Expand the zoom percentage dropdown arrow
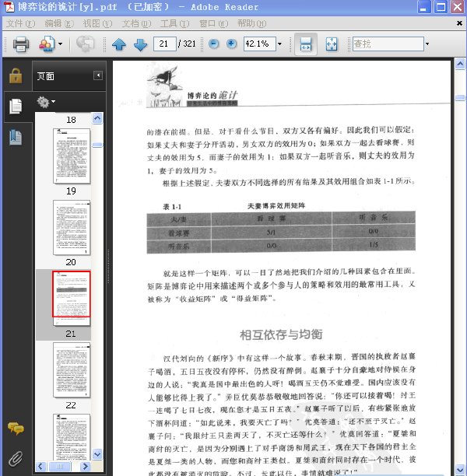Image resolution: width=467 pixels, height=476 pixels. point(279,44)
